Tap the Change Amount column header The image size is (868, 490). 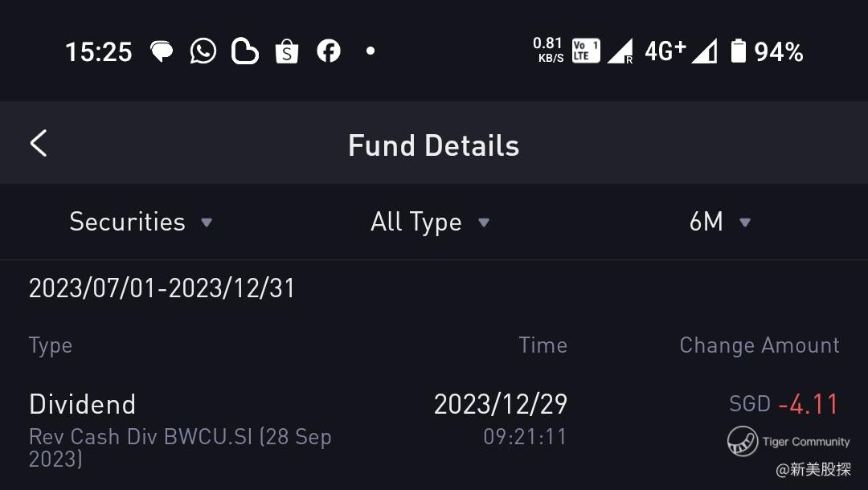(759, 345)
